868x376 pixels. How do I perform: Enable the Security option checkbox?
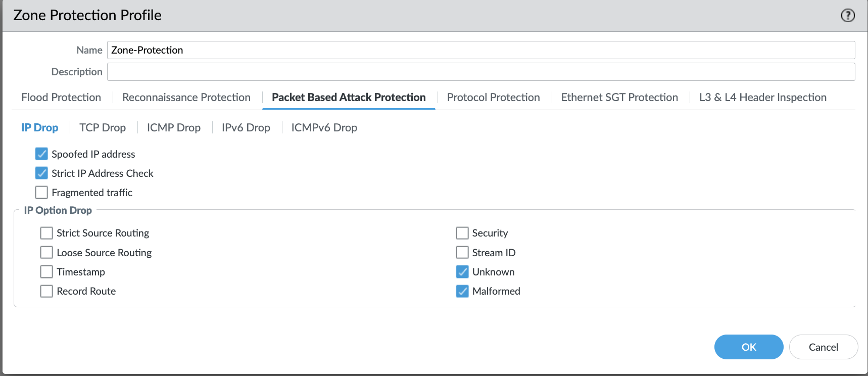(x=462, y=232)
